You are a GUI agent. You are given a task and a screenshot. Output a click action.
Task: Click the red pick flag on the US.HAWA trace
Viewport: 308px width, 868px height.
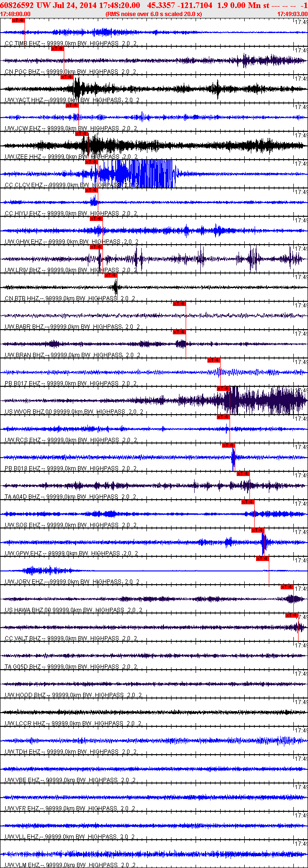coord(287,587)
